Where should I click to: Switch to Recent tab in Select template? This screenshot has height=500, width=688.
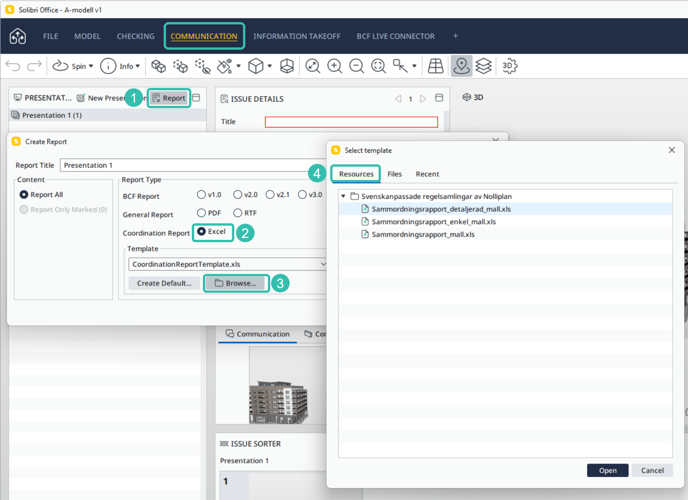tap(427, 174)
